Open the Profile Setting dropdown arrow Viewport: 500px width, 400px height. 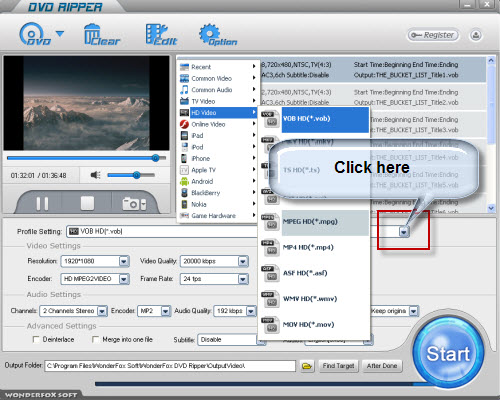click(x=404, y=231)
